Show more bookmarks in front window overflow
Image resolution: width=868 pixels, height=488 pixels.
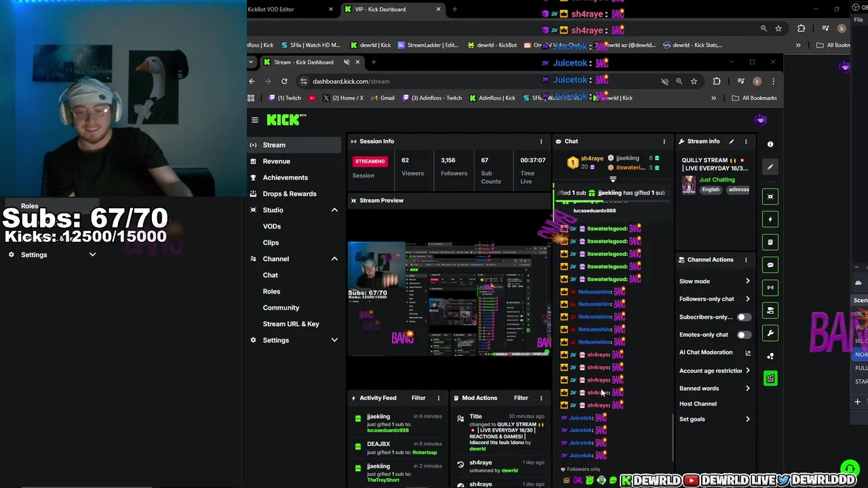713,98
